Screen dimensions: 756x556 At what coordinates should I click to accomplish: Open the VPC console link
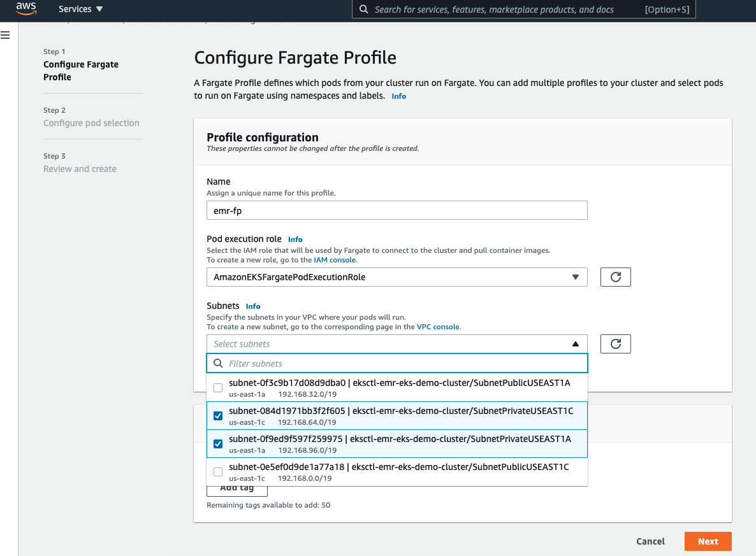tap(438, 326)
